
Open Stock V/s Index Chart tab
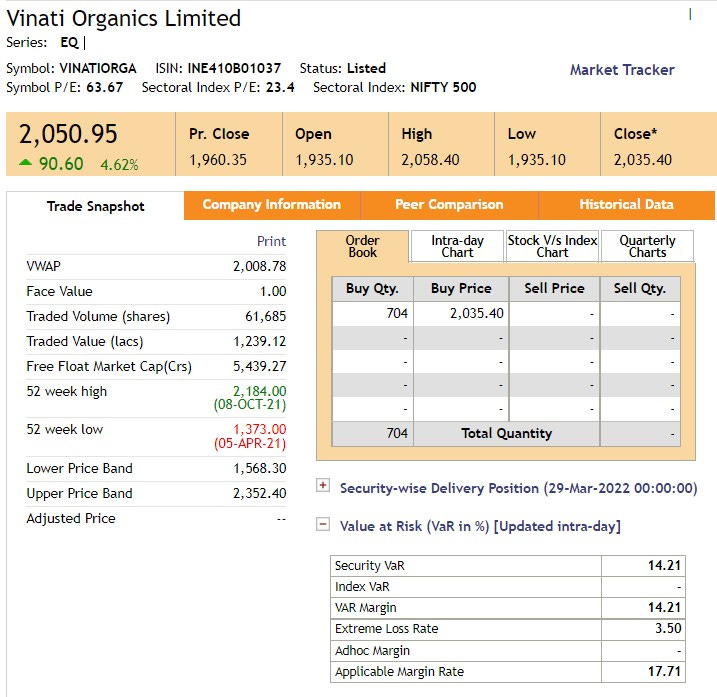[x=552, y=247]
